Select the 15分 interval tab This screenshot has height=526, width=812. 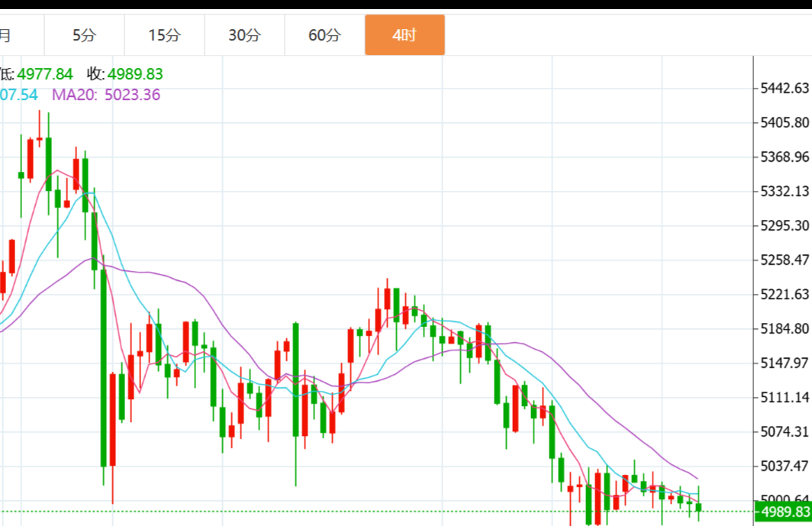165,35
